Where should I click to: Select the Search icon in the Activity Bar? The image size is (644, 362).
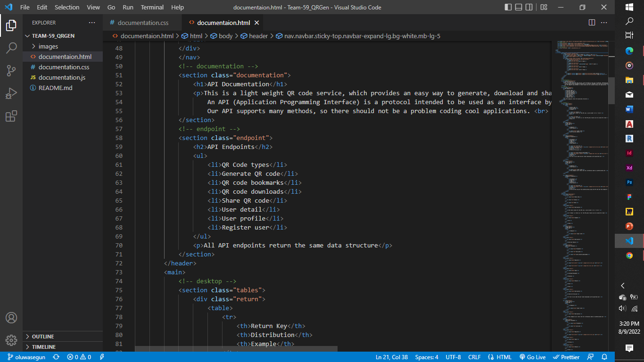tap(11, 48)
